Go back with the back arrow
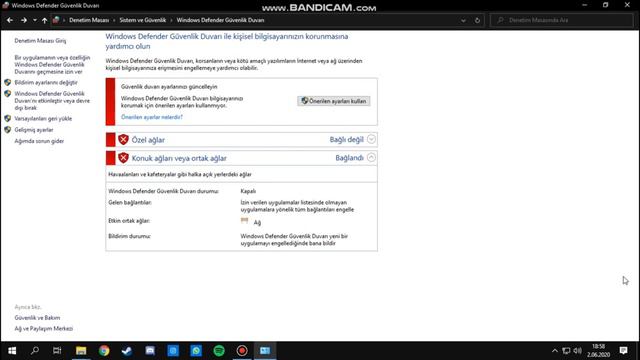The height and width of the screenshot is (360, 640). (10, 20)
